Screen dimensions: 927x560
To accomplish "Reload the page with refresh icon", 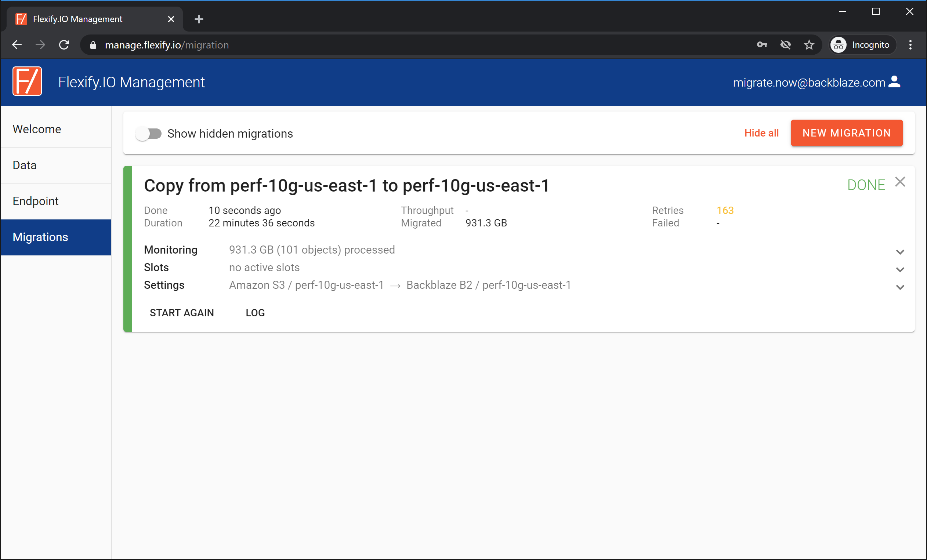I will click(64, 45).
